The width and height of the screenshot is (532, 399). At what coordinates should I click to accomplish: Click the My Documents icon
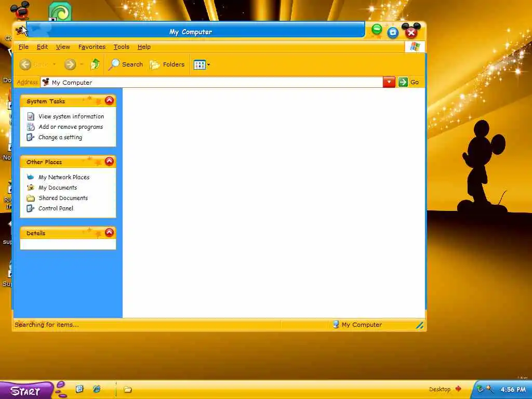click(x=31, y=187)
